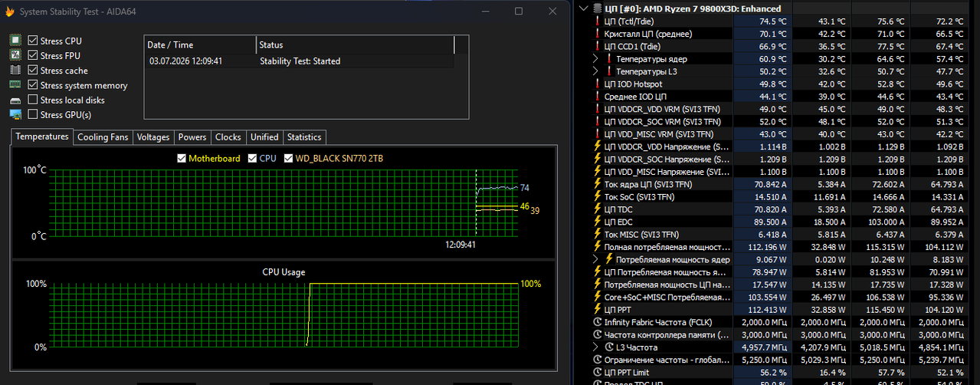Select the ЦП VDD_MISC VRM (SVI3 TFN) row label
This screenshot has height=385, width=980.
click(660, 134)
